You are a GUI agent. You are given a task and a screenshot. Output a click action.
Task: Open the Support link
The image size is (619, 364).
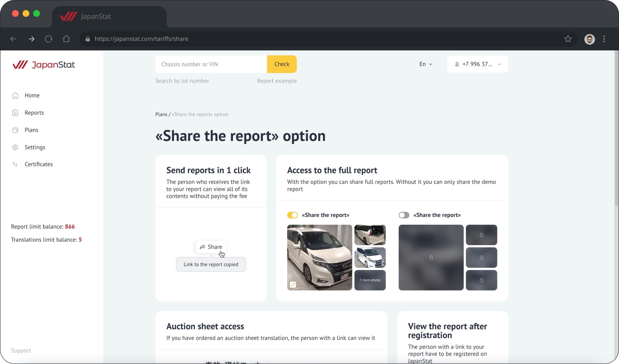coord(21,350)
